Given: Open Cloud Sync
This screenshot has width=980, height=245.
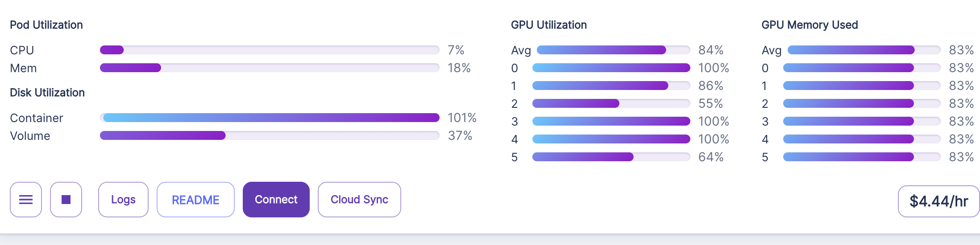Looking at the screenshot, I should coord(359,200).
